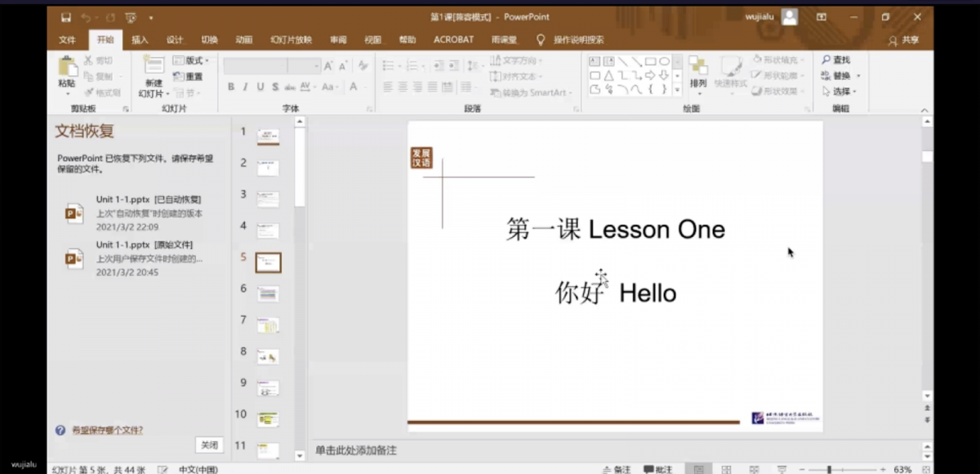Open the Convert to SmartArt dropdown
The height and width of the screenshot is (474, 980).
[531, 92]
